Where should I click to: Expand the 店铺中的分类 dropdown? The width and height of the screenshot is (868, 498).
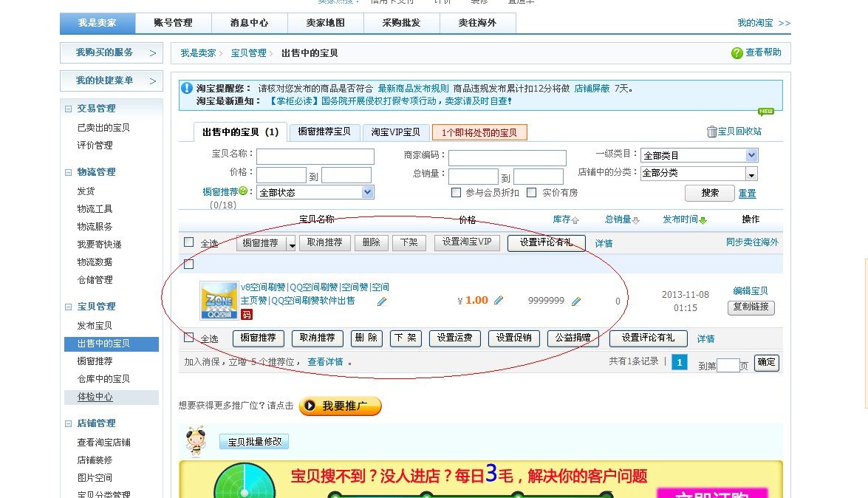[751, 174]
